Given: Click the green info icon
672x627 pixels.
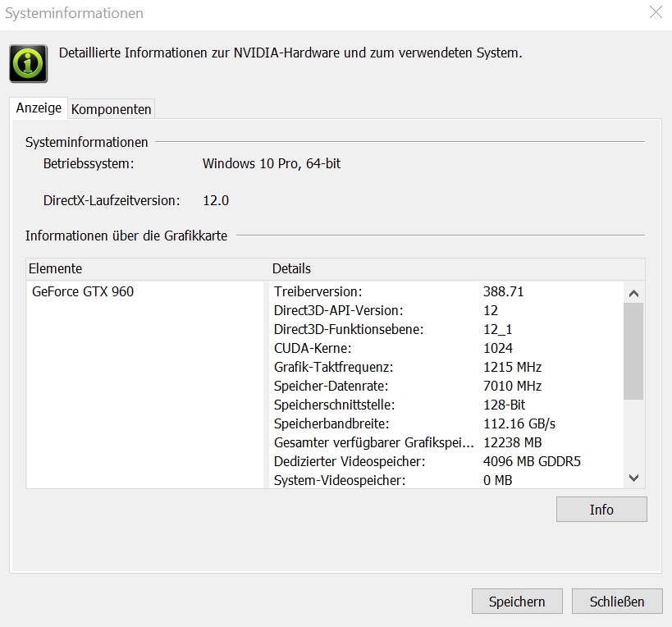Looking at the screenshot, I should [28, 63].
